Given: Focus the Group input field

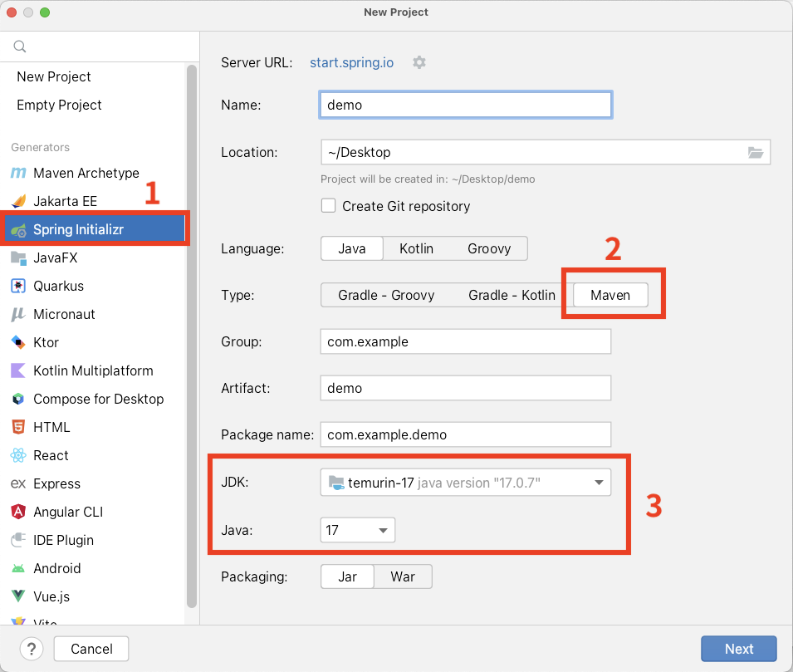Looking at the screenshot, I should pyautogui.click(x=465, y=341).
